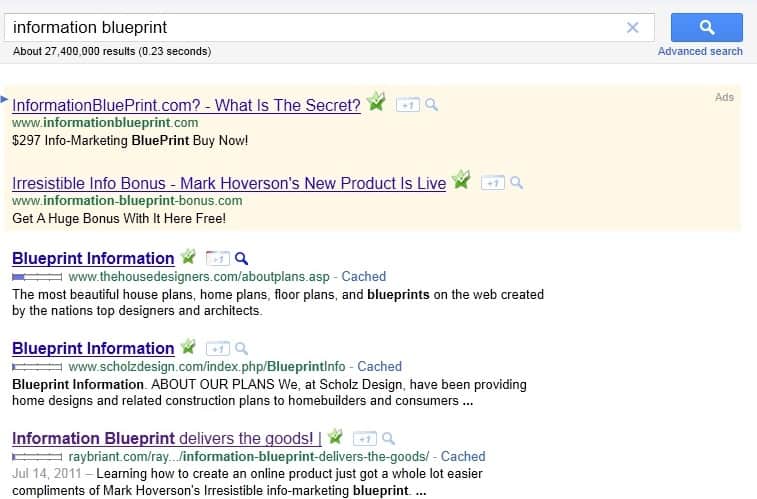Open the 'Irresistible Info Bonus' ad link
The width and height of the screenshot is (757, 499).
pos(229,183)
